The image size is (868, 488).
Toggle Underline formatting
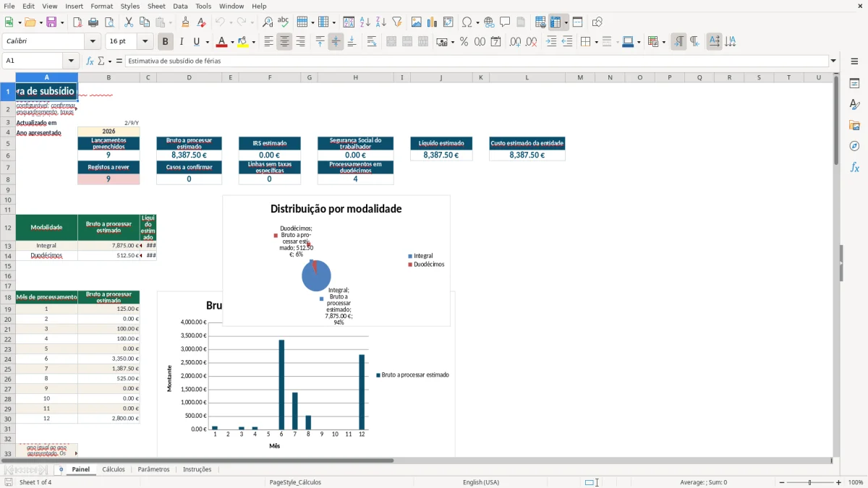(x=197, y=42)
